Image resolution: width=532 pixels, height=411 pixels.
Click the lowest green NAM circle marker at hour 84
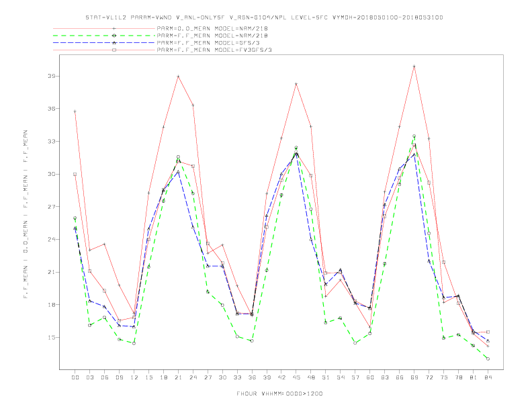coord(488,359)
